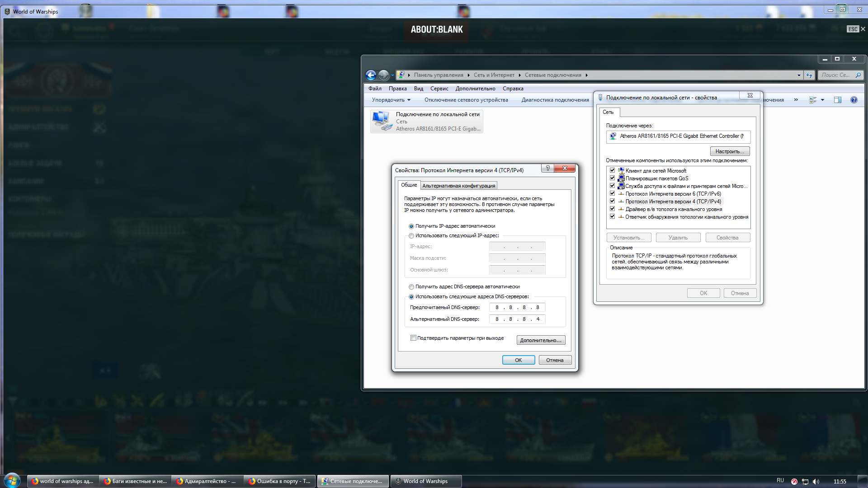Click the 'Настроить...' button
The width and height of the screenshot is (868, 488).
730,151
